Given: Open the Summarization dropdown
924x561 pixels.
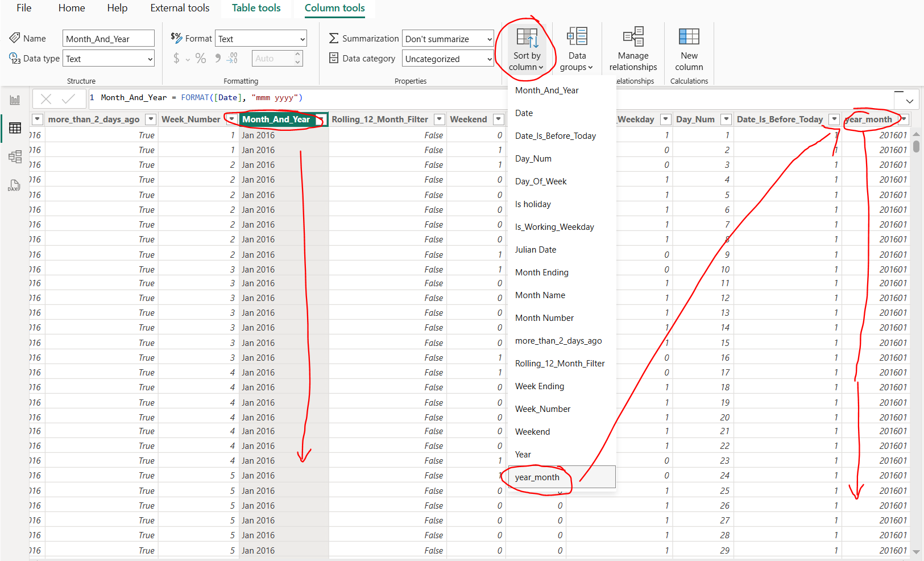Looking at the screenshot, I should coord(448,39).
